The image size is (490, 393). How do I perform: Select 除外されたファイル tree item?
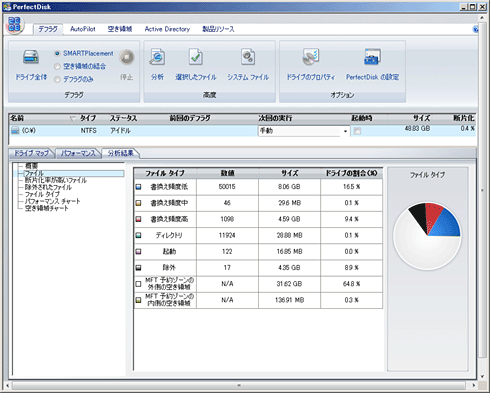pos(48,187)
